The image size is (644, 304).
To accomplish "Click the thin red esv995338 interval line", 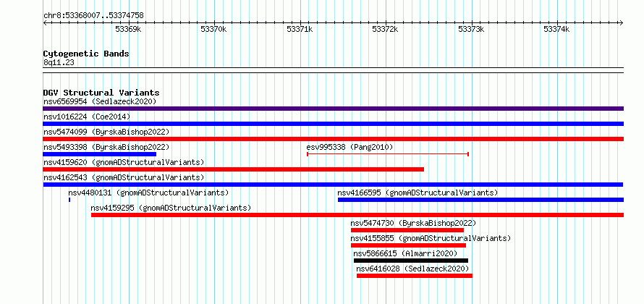I will pyautogui.click(x=388, y=154).
